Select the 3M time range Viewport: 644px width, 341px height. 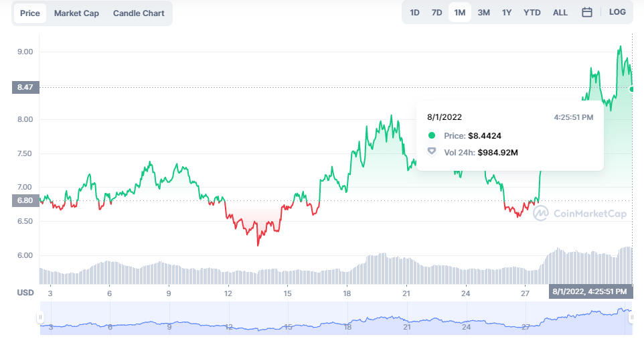483,13
